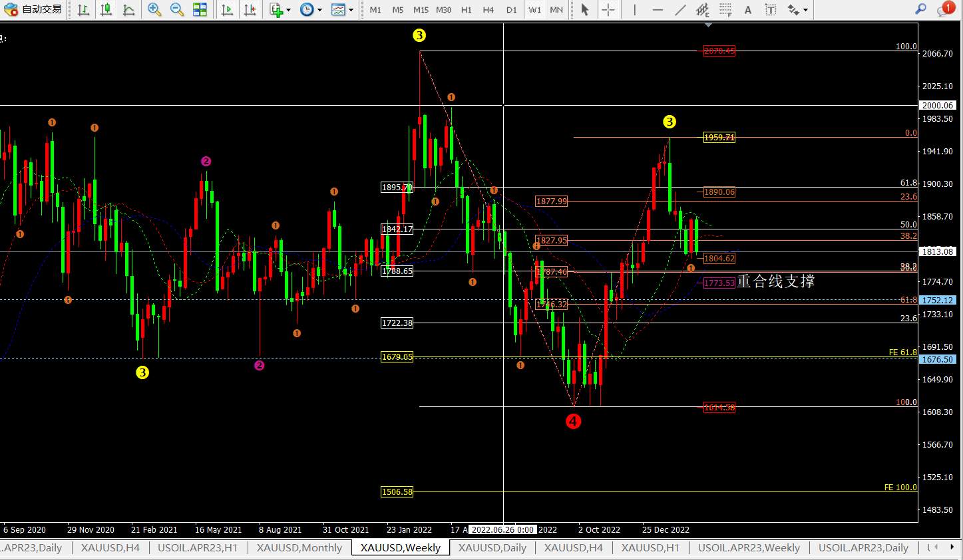963x560 pixels.
Task: Select the equidistant channel tool
Action: 703,9
